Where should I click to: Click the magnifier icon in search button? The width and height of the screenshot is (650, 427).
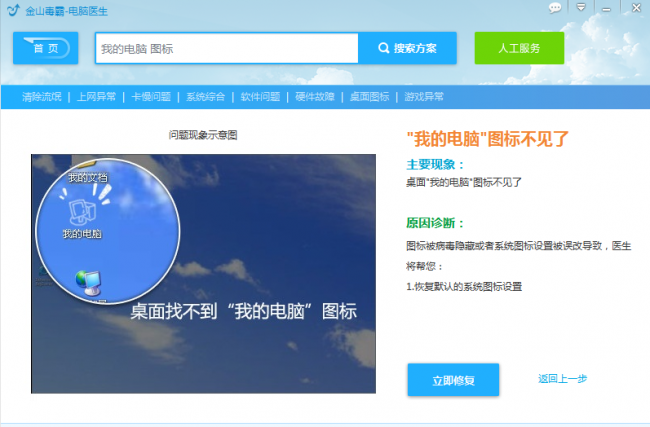(383, 48)
